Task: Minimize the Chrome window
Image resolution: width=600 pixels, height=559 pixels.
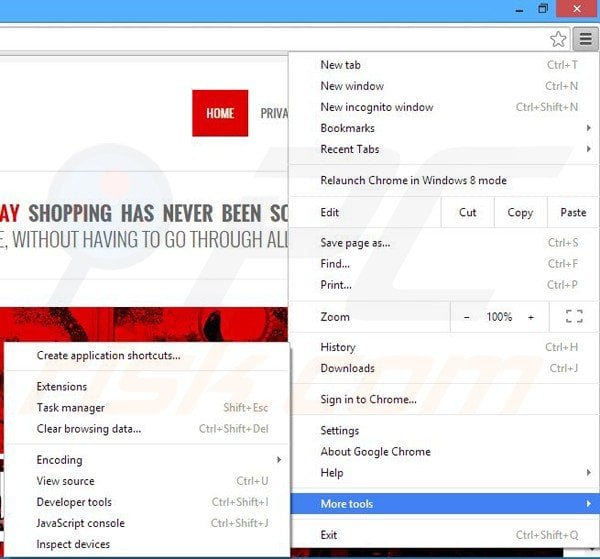Action: 519,9
